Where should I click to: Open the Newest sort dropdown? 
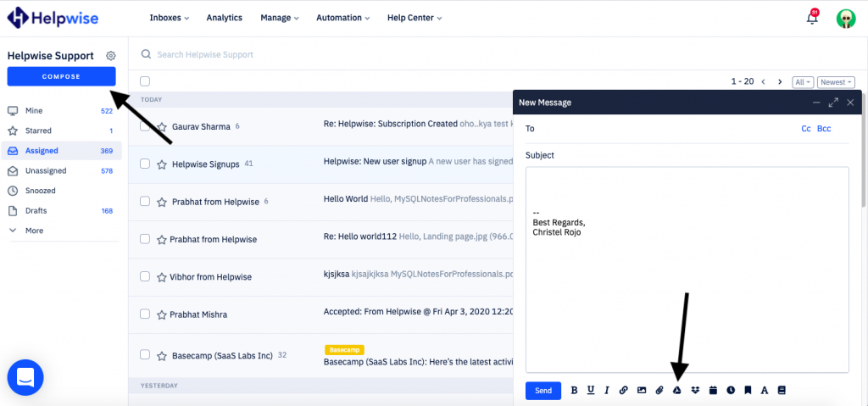pyautogui.click(x=836, y=82)
